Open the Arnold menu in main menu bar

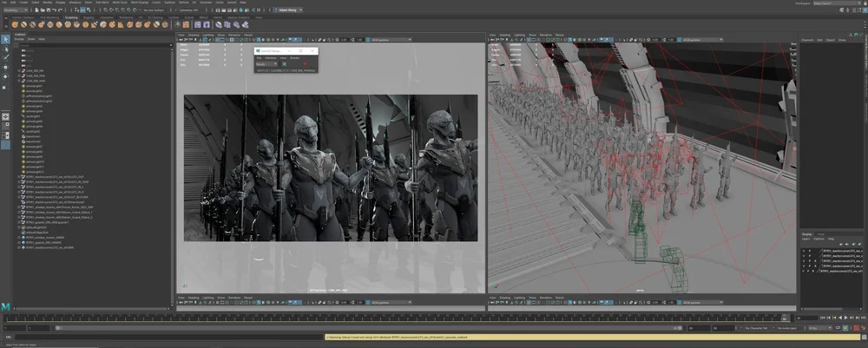pyautogui.click(x=232, y=3)
